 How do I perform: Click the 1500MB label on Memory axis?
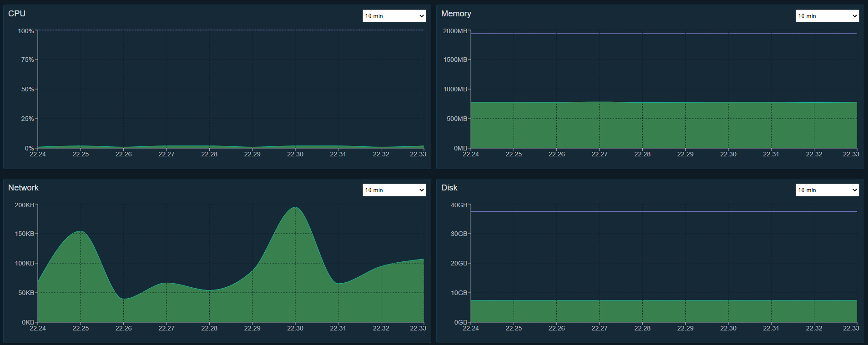455,60
